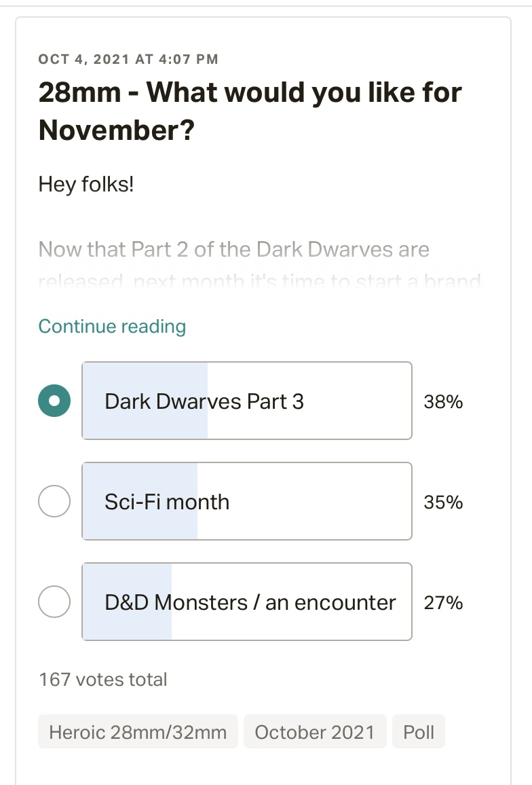Pick the D&D Monsters radio button
This screenshot has height=785, width=532.
54,602
